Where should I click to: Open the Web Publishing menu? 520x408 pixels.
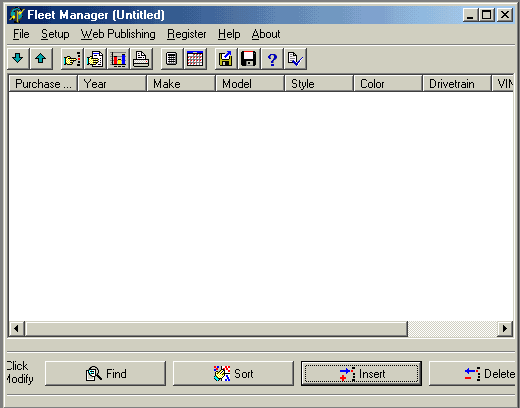coord(118,34)
